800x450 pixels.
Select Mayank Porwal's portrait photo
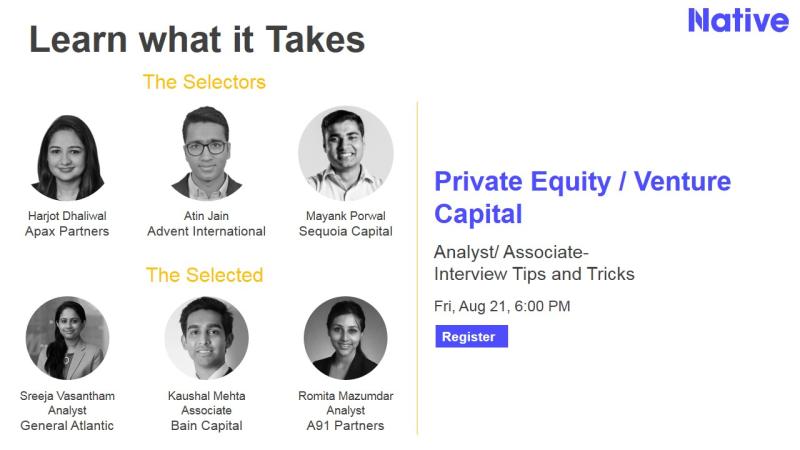(346, 153)
